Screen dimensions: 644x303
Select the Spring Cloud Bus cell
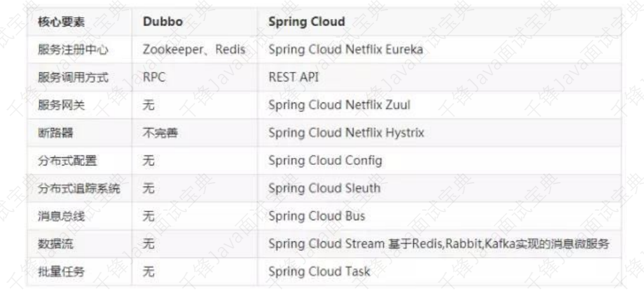[x=317, y=216]
